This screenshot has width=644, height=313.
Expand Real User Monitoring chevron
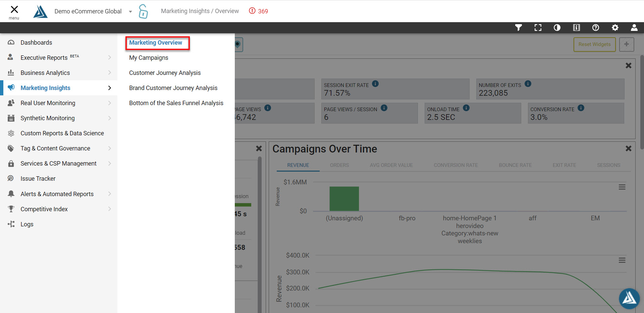pyautogui.click(x=110, y=103)
